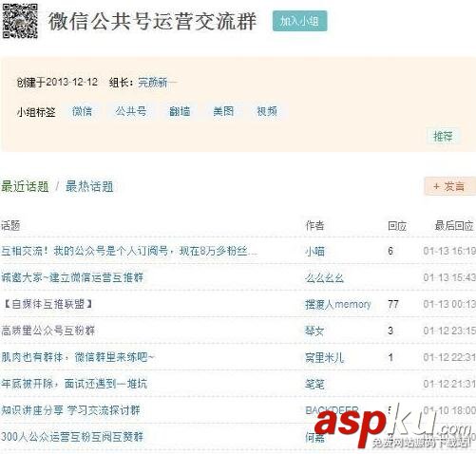Open author 么么么么 profile
The width and height of the screenshot is (476, 454).
tap(324, 277)
